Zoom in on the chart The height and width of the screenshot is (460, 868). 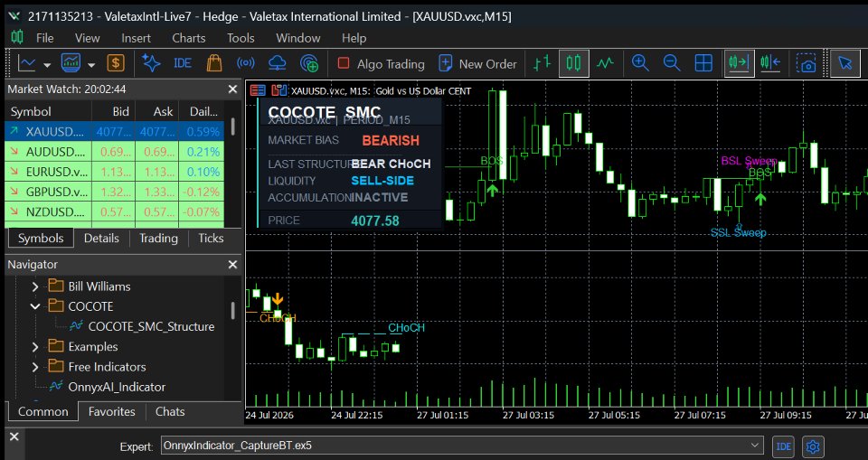pos(640,63)
